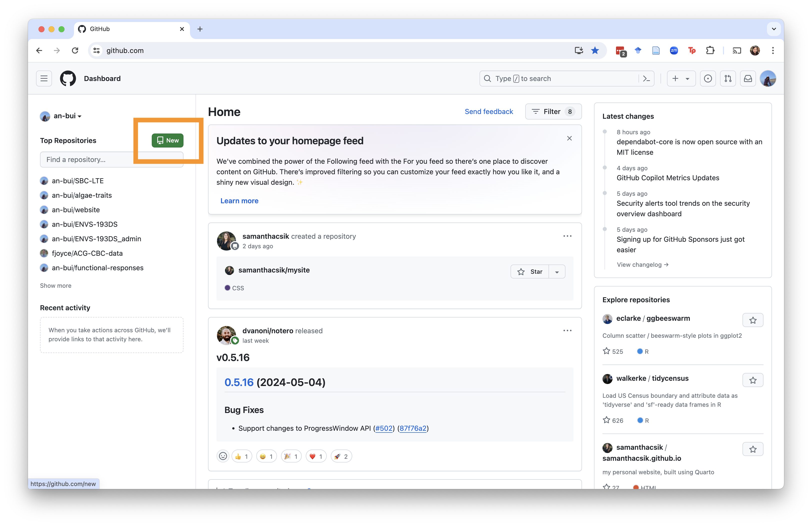
Task: Expand the Star button list dropdown
Action: (557, 272)
